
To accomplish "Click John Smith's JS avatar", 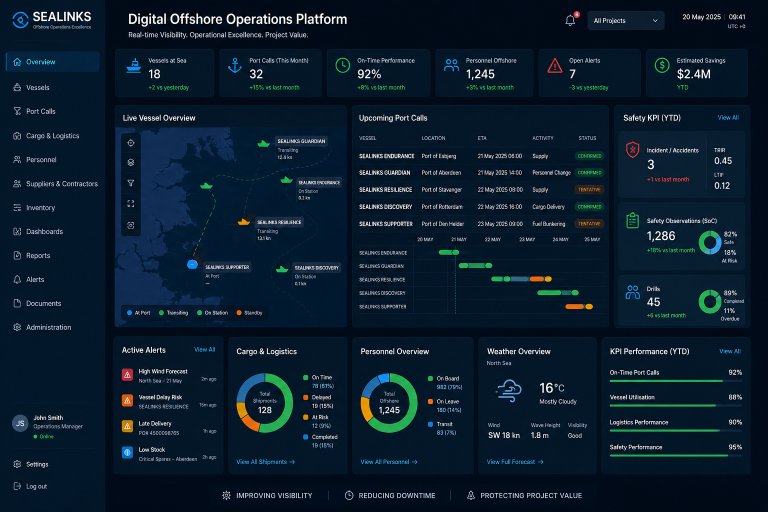I will (20, 423).
